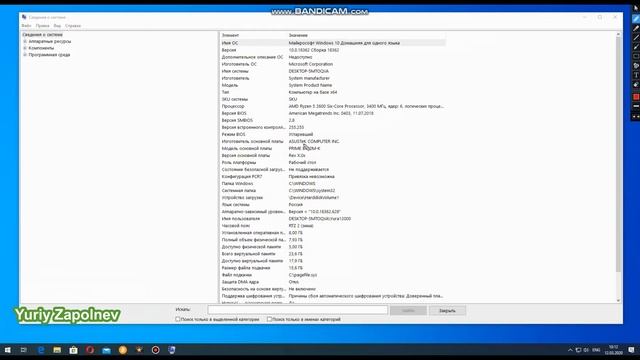The image size is (640, 360).
Task: Open the Справка menu
Action: click(x=73, y=26)
